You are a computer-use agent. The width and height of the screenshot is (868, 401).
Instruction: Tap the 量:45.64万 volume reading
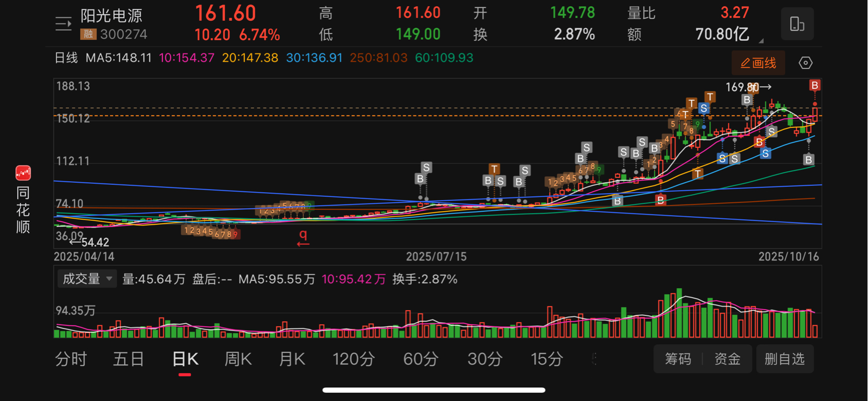pyautogui.click(x=154, y=279)
